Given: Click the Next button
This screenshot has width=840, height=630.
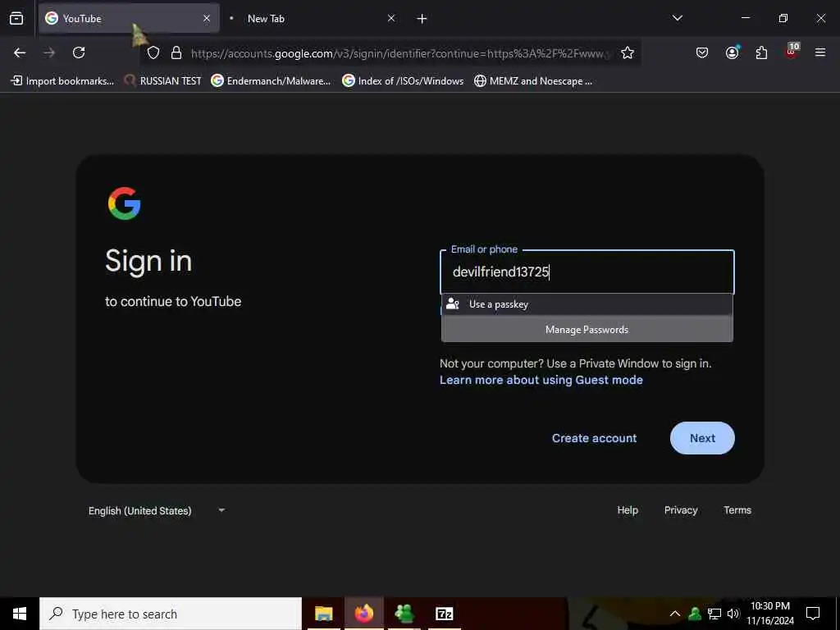Looking at the screenshot, I should 702,438.
